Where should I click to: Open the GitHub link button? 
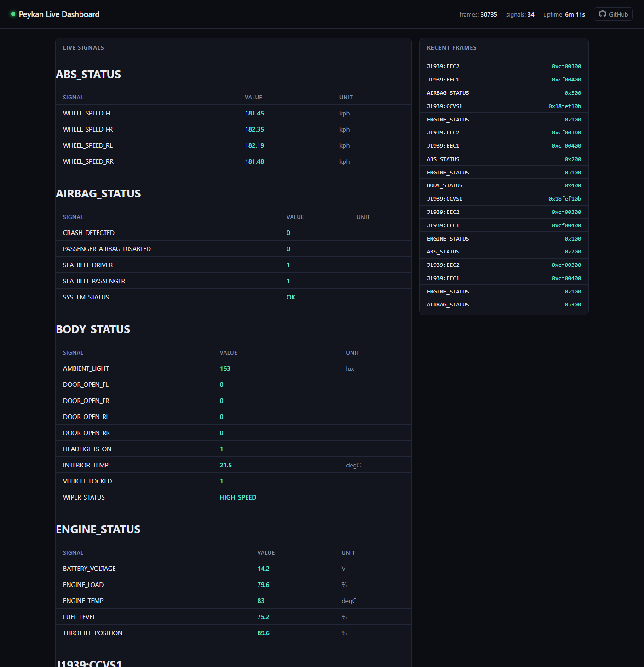[613, 14]
